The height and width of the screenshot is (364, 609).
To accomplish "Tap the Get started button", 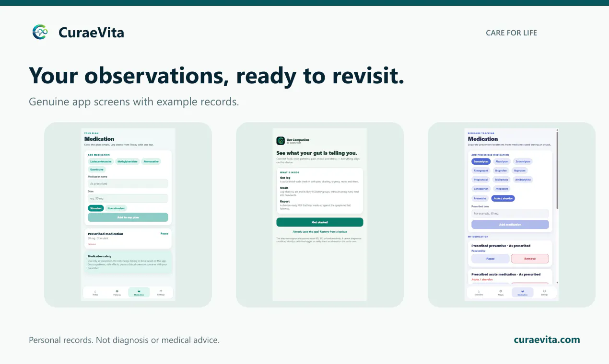I will coord(320,222).
